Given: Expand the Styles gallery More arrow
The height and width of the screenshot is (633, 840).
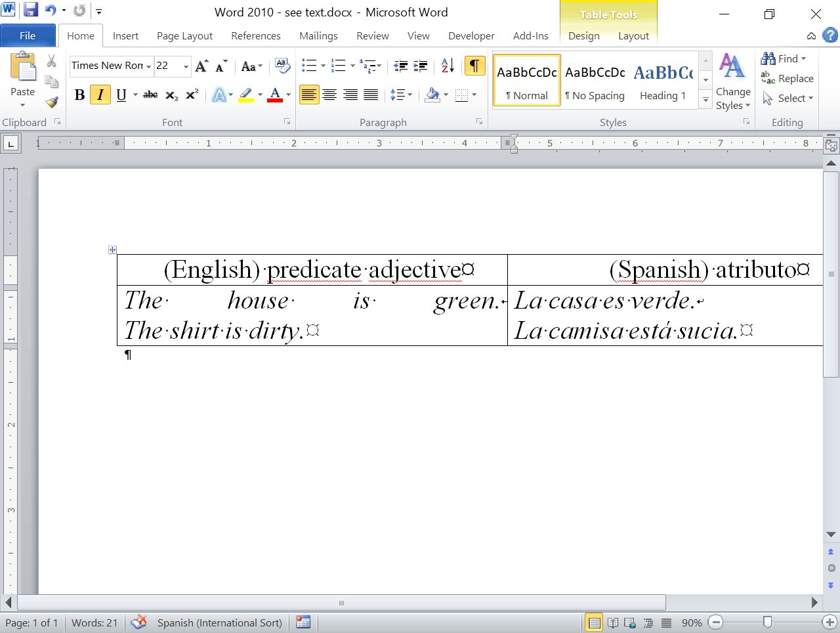Looking at the screenshot, I should (x=706, y=100).
